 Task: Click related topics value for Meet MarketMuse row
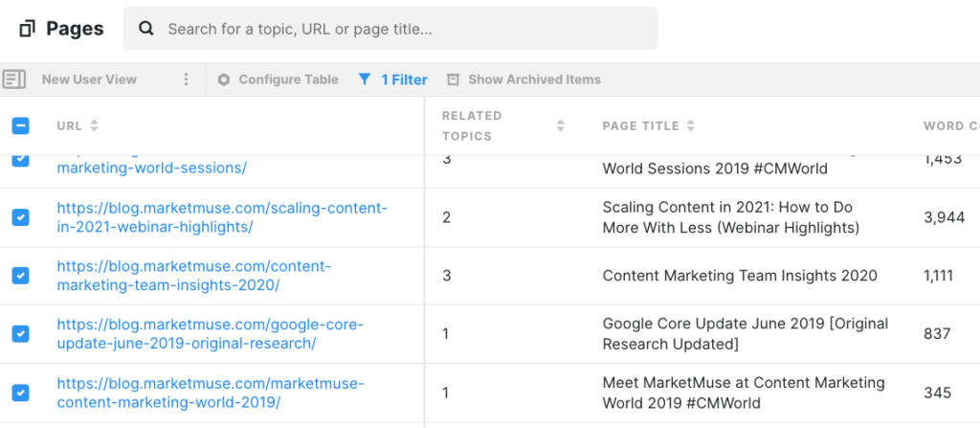tap(446, 393)
